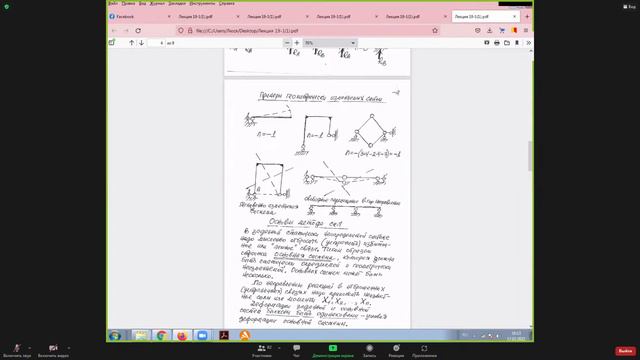Open Adobe Acrobat from shared taskbar
The height and width of the screenshot is (360, 640).
coord(224,336)
